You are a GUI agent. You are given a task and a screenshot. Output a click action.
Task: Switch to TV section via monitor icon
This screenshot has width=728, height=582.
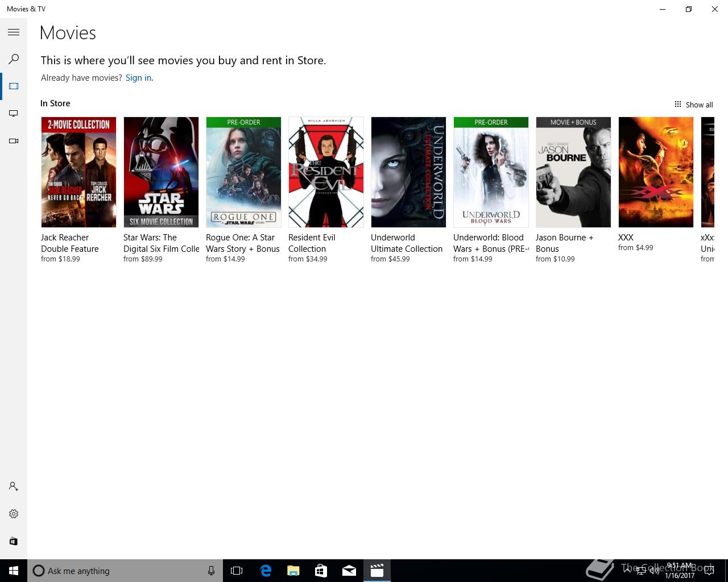coord(14,114)
